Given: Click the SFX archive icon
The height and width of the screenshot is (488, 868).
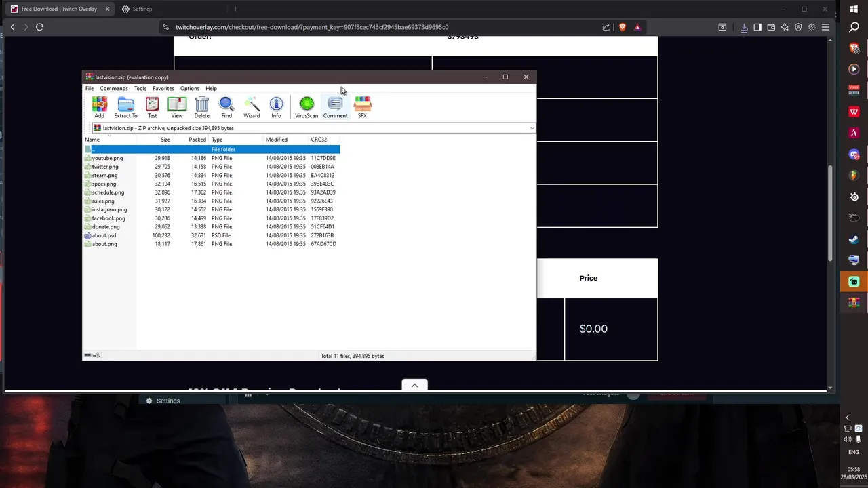Looking at the screenshot, I should click(x=363, y=107).
